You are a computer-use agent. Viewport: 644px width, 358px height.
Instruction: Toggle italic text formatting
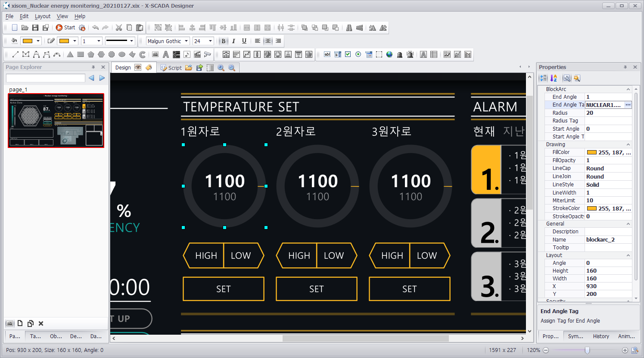tap(233, 41)
